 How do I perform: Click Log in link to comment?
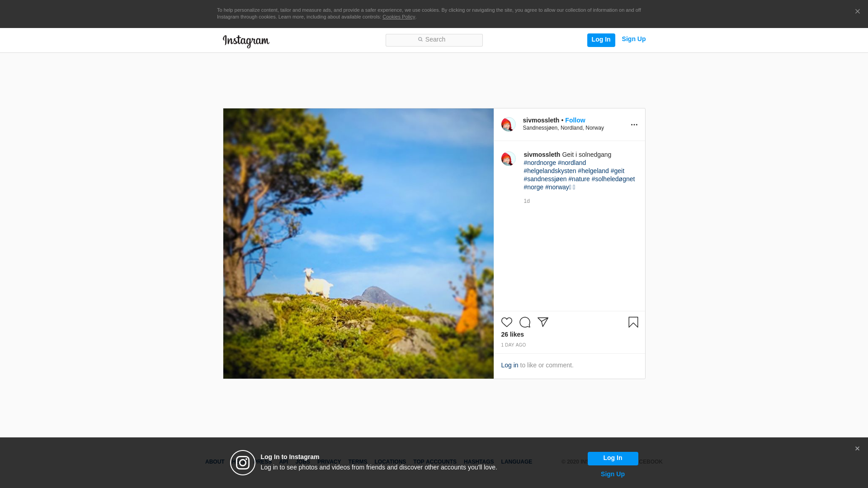(x=509, y=365)
